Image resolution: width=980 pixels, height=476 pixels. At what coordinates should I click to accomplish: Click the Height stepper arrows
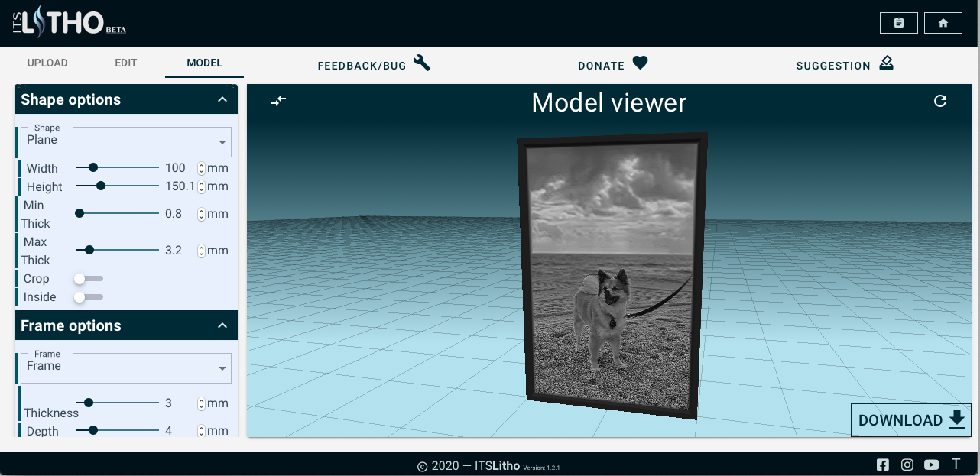[x=201, y=186]
